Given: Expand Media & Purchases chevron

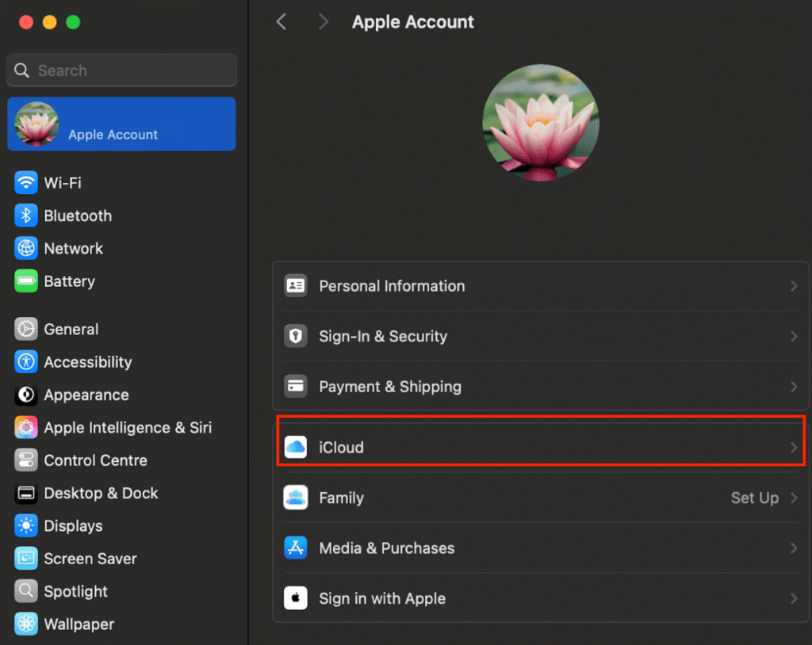Looking at the screenshot, I should coord(793,548).
